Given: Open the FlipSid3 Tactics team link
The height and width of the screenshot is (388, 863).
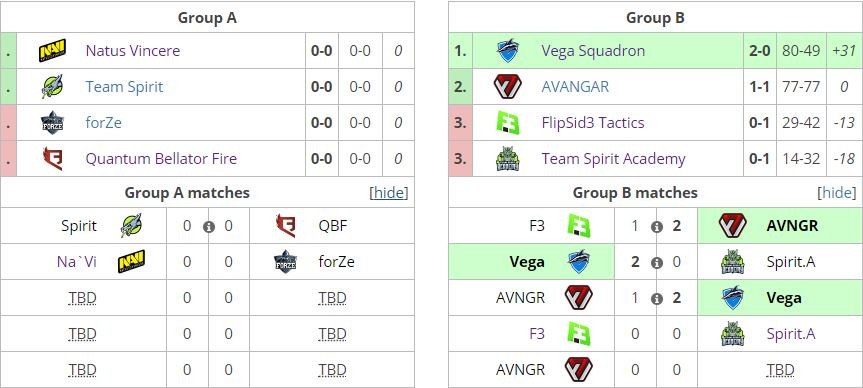Looking at the screenshot, I should pos(593,123).
